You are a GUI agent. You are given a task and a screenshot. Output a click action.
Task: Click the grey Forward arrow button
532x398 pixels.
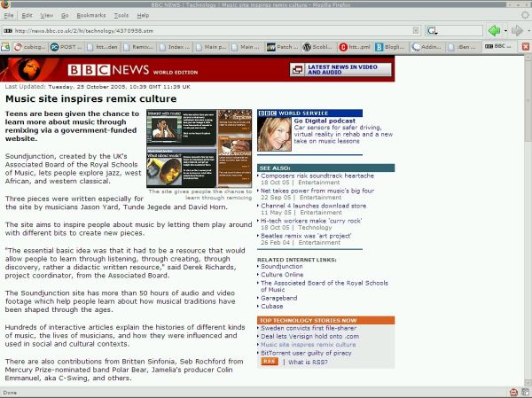coord(518,30)
